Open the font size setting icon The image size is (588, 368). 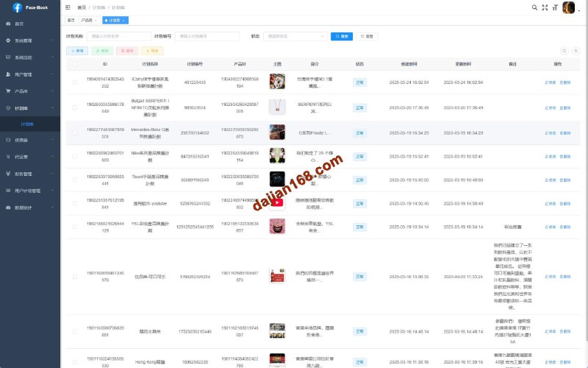pos(555,7)
